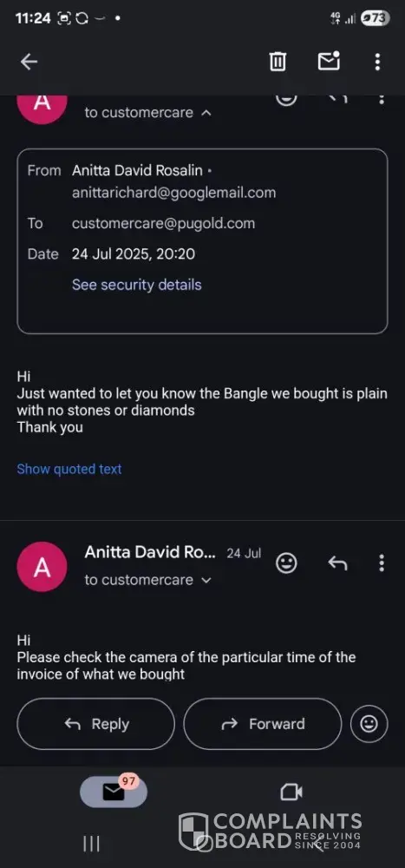405x868 pixels.
Task: Mark email as unread via envelope icon
Action: click(x=329, y=61)
